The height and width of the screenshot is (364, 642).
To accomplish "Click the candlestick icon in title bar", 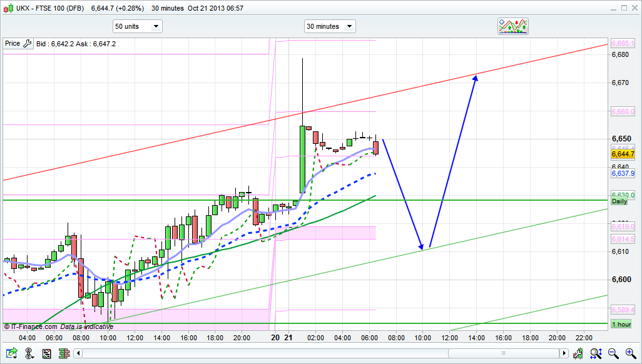I will click(x=8, y=8).
